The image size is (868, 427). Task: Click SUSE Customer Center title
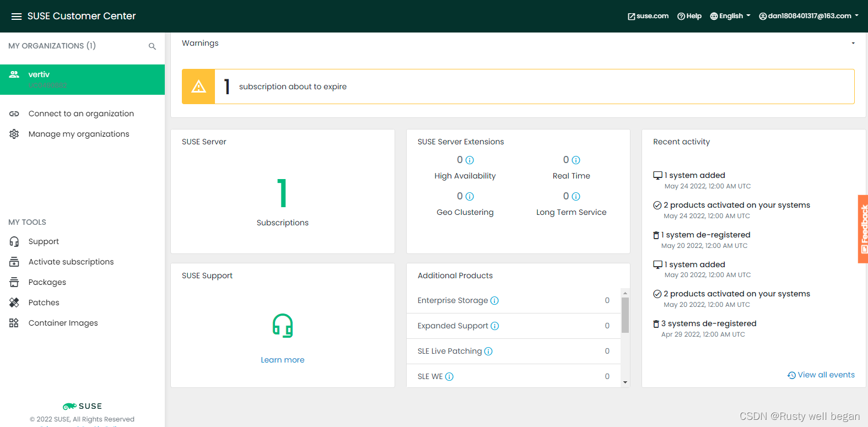(82, 16)
